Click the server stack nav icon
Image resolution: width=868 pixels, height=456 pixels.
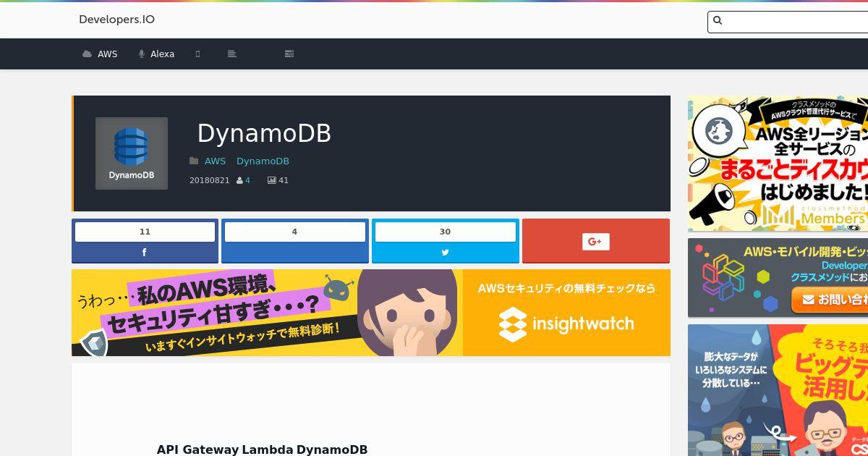[x=289, y=54]
